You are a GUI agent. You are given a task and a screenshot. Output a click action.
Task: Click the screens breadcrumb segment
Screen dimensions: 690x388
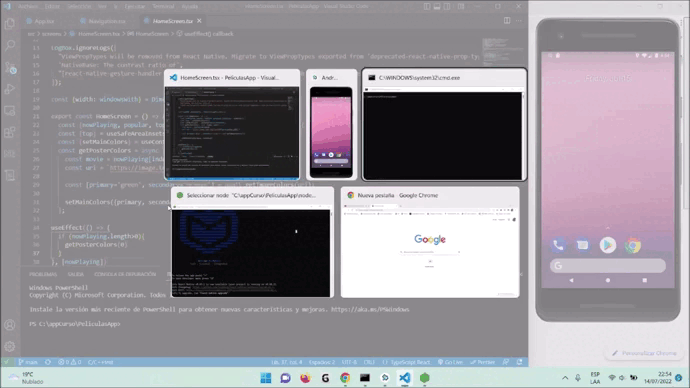click(51, 34)
